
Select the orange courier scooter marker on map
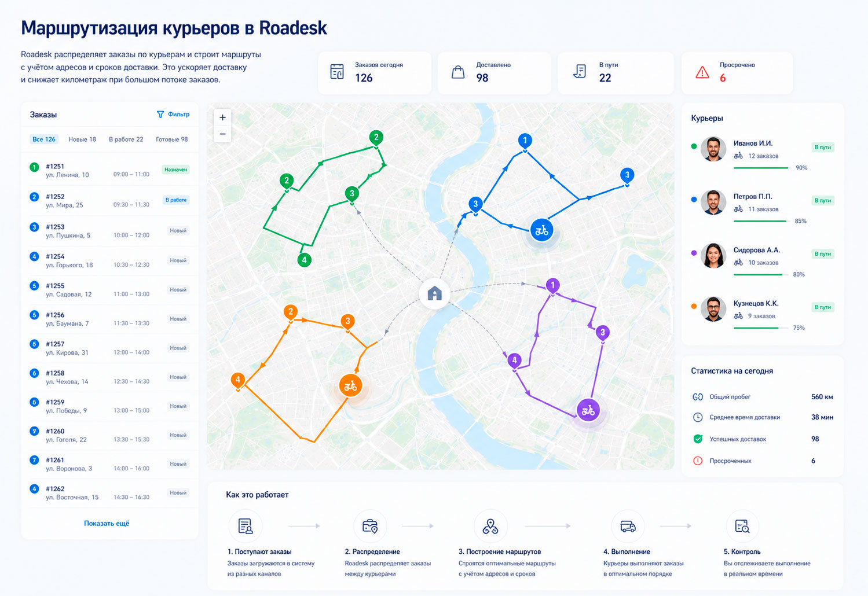pyautogui.click(x=350, y=386)
